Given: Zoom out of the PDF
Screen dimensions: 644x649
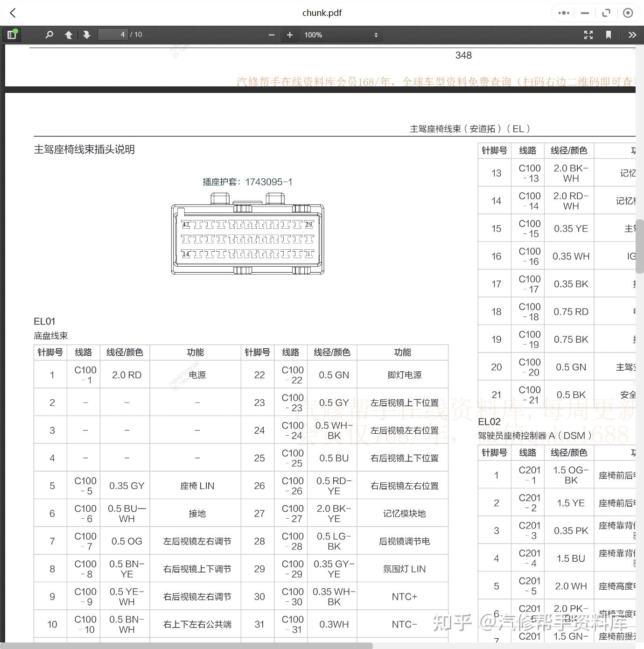Looking at the screenshot, I should (x=271, y=34).
